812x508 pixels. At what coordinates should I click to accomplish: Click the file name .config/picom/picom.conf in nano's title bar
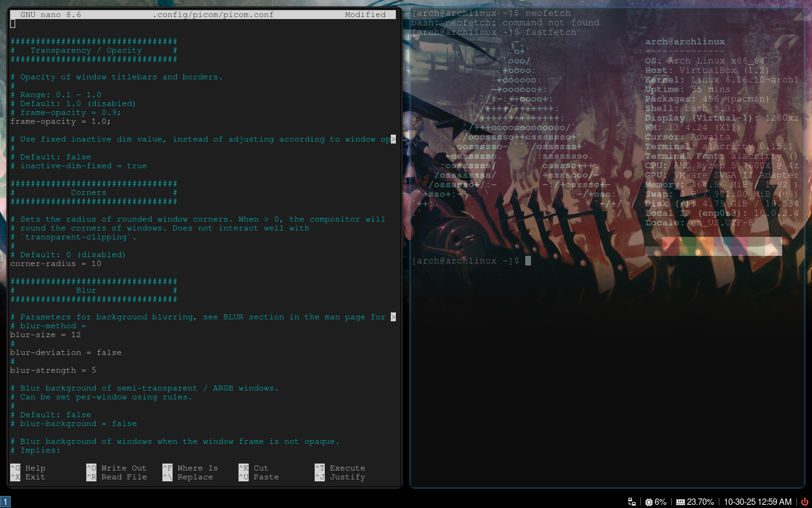point(213,15)
